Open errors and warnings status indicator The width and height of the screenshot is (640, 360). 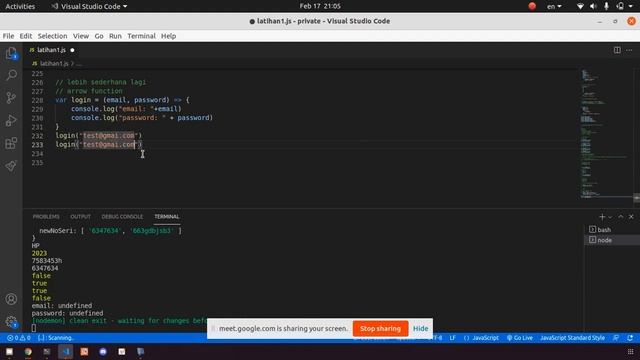[19, 338]
